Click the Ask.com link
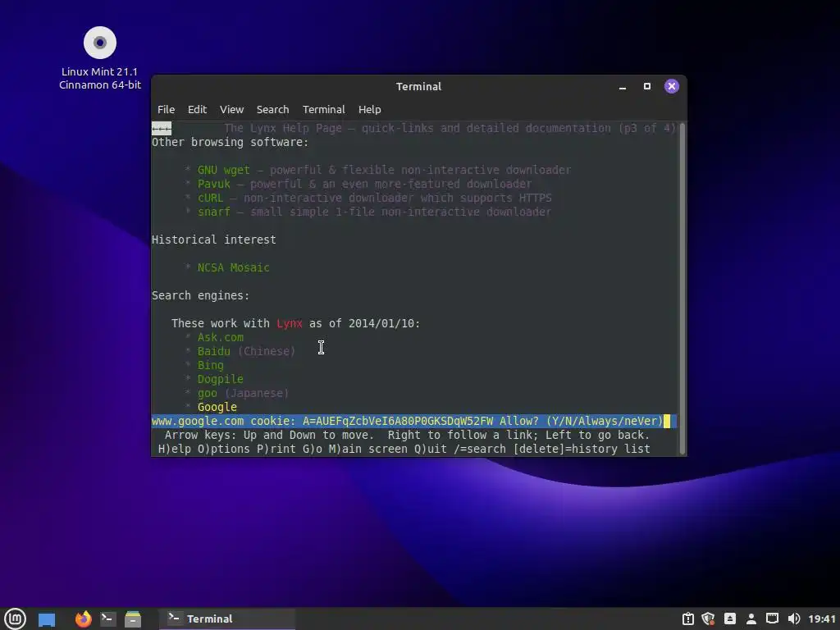 220,337
